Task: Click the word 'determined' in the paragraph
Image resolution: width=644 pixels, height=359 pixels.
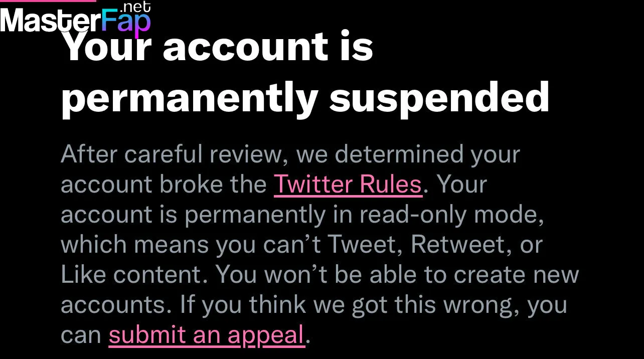Action: (399, 154)
